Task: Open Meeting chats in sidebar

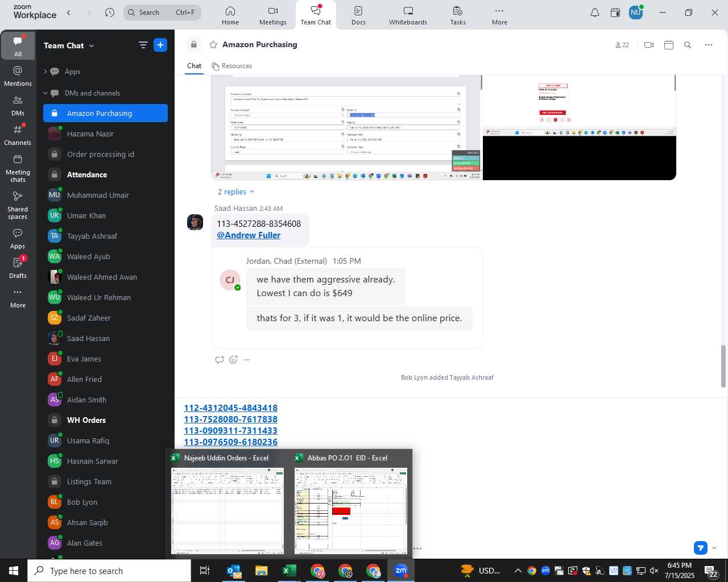Action: click(x=18, y=168)
